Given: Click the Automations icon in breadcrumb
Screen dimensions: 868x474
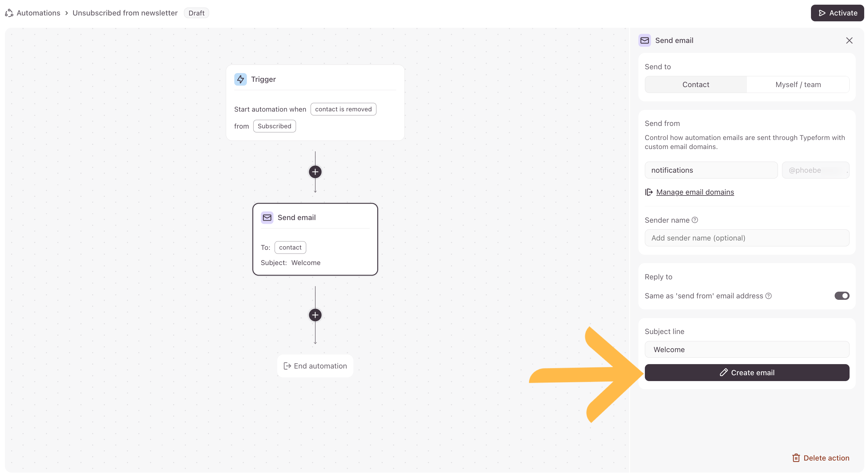Looking at the screenshot, I should [9, 13].
